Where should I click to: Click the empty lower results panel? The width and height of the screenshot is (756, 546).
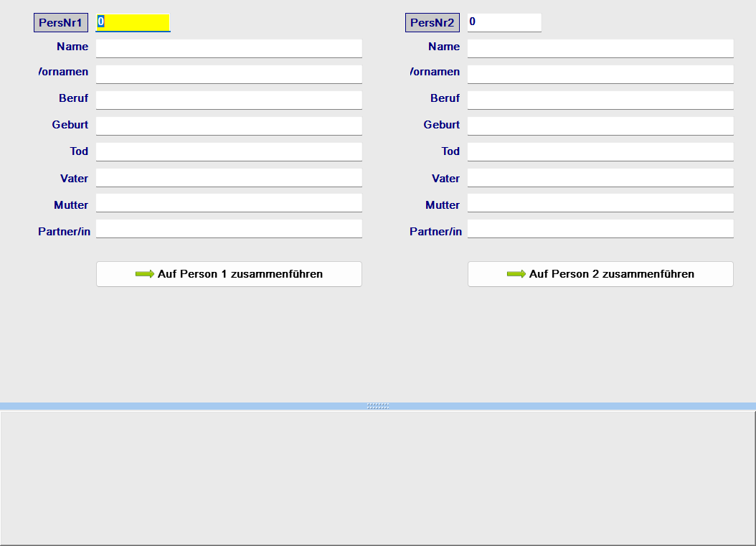pos(378,477)
